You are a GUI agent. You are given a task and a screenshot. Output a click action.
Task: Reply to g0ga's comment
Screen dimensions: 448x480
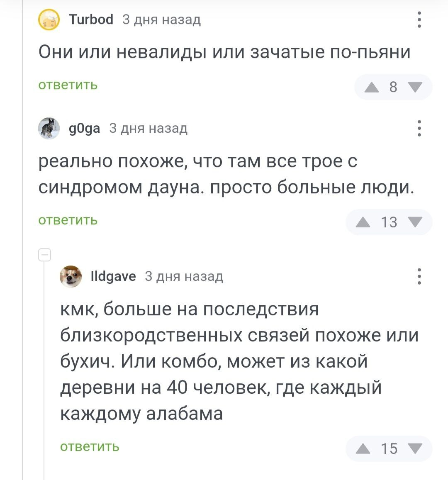click(x=68, y=220)
